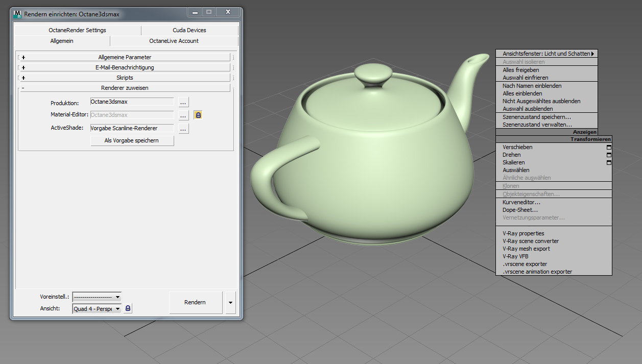Screen dimensions: 642x364
Task: Click the 3ds Max icon in dialog title bar
Action: pyautogui.click(x=17, y=14)
